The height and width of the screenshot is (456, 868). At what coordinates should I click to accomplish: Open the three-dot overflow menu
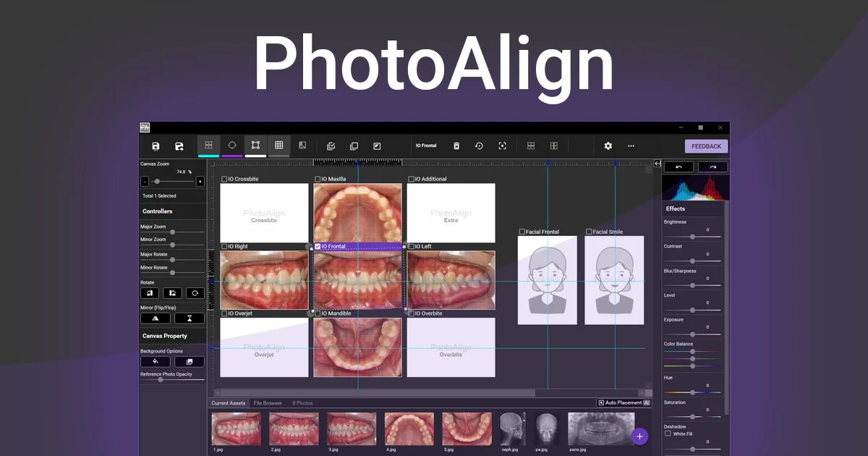[631, 145]
